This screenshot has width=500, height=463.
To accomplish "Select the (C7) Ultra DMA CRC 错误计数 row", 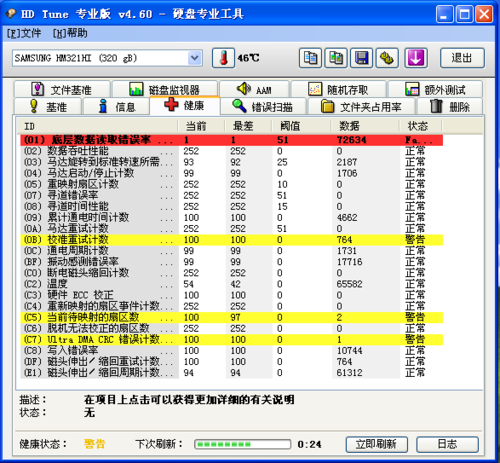I will pos(231,339).
